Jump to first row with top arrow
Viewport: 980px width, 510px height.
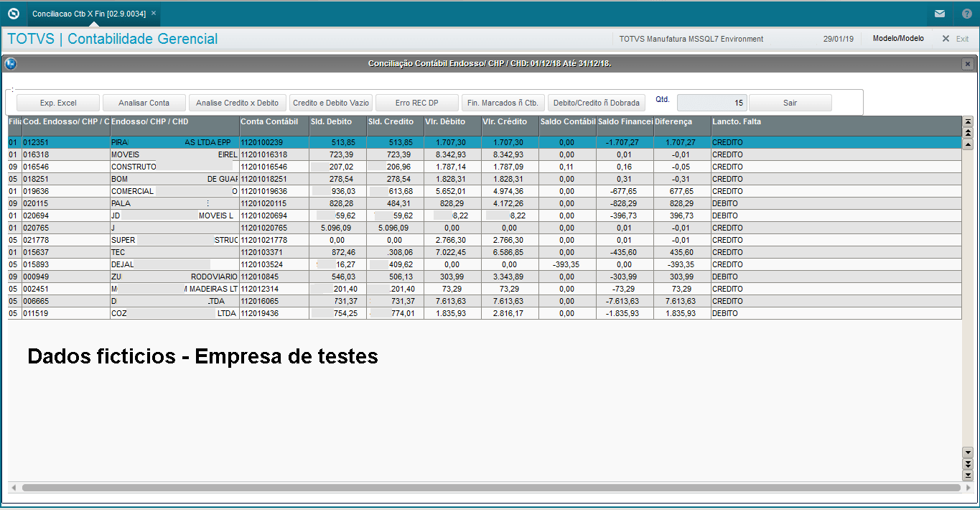click(967, 122)
